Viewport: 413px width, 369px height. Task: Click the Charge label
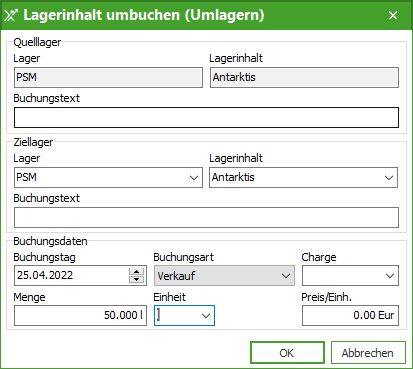pyautogui.click(x=319, y=257)
